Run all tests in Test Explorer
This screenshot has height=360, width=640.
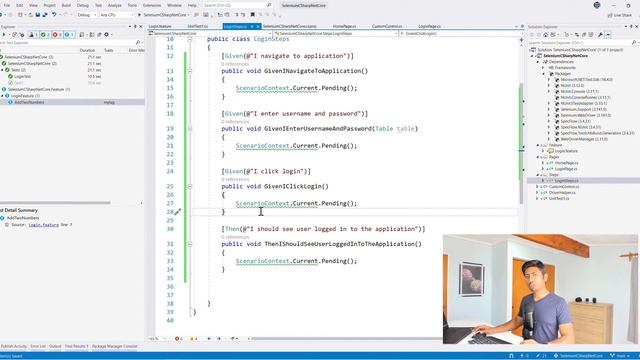pyautogui.click(x=4, y=35)
